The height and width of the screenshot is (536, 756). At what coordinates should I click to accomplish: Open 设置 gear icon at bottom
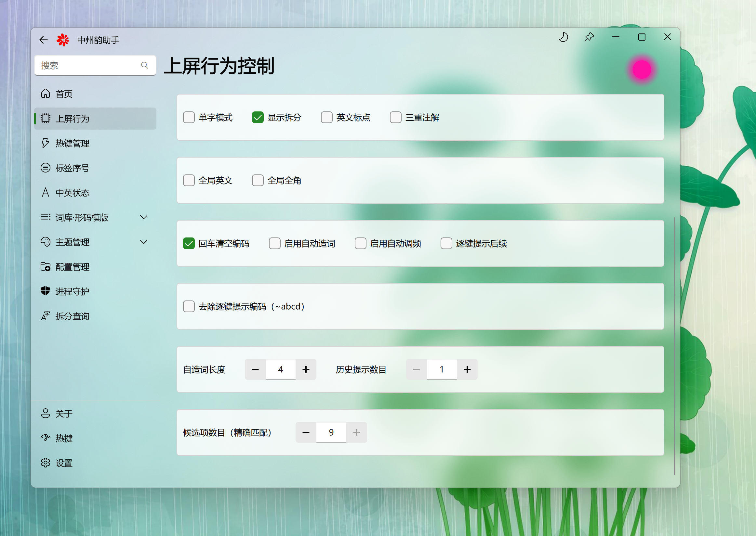[46, 463]
